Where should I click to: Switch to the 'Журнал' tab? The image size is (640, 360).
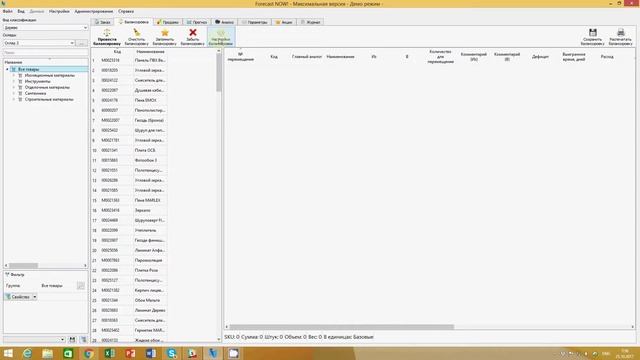(311, 22)
